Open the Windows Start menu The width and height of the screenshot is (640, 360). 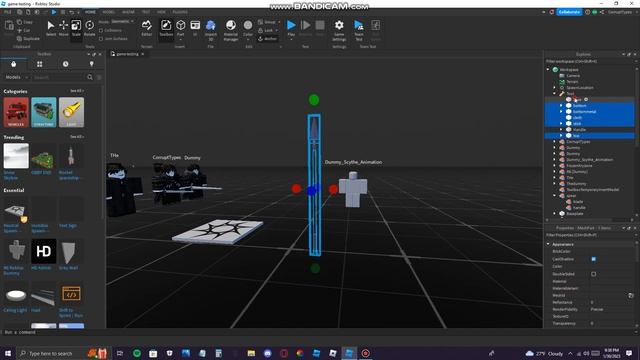tap(8, 353)
